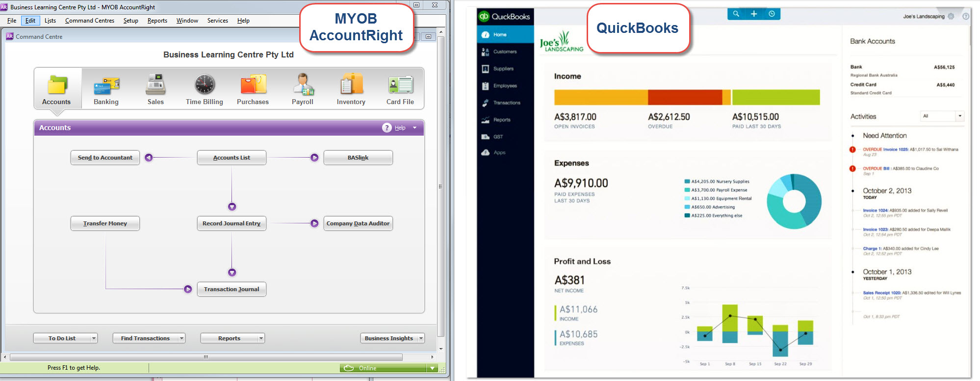Open Suppliers in the QuickBooks sidebar
Image resolution: width=980 pixels, height=381 pixels.
(x=505, y=69)
